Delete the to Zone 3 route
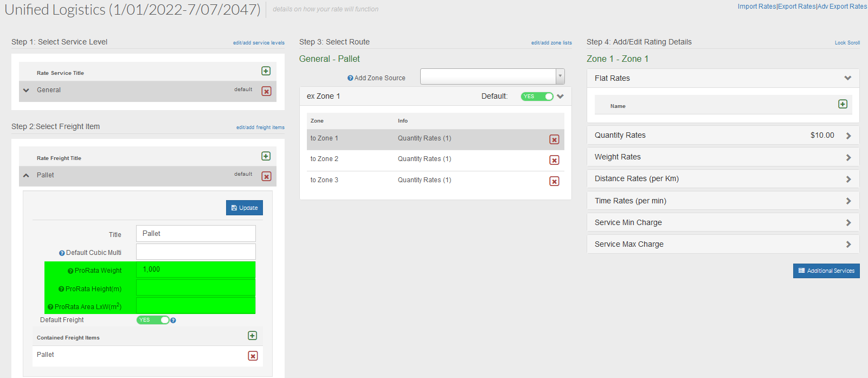 click(x=554, y=181)
